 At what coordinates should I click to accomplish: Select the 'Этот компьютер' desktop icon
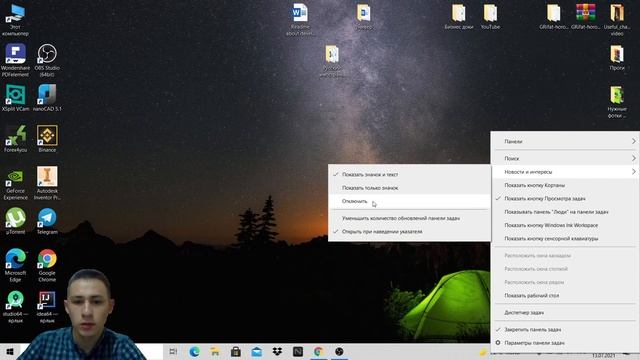[x=16, y=20]
